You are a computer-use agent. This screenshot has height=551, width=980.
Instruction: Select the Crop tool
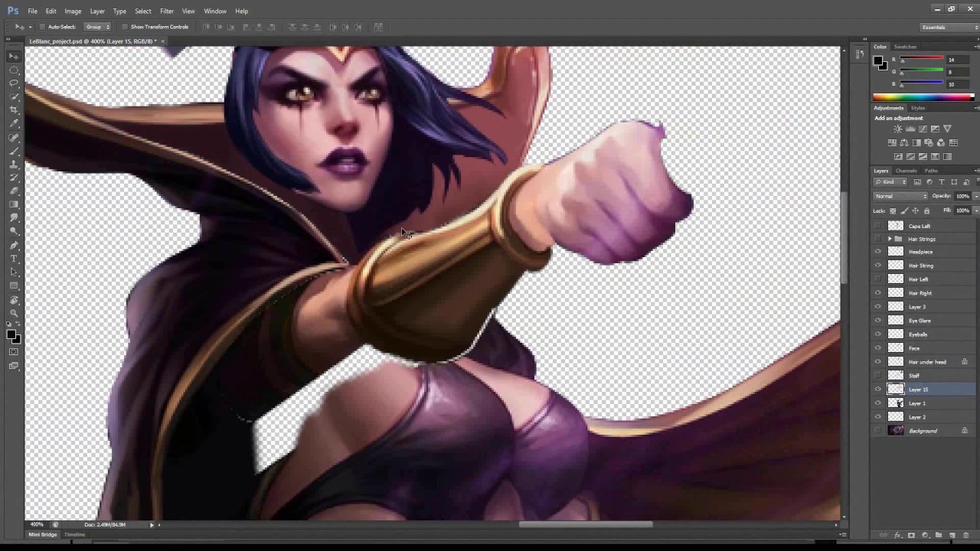[x=14, y=110]
